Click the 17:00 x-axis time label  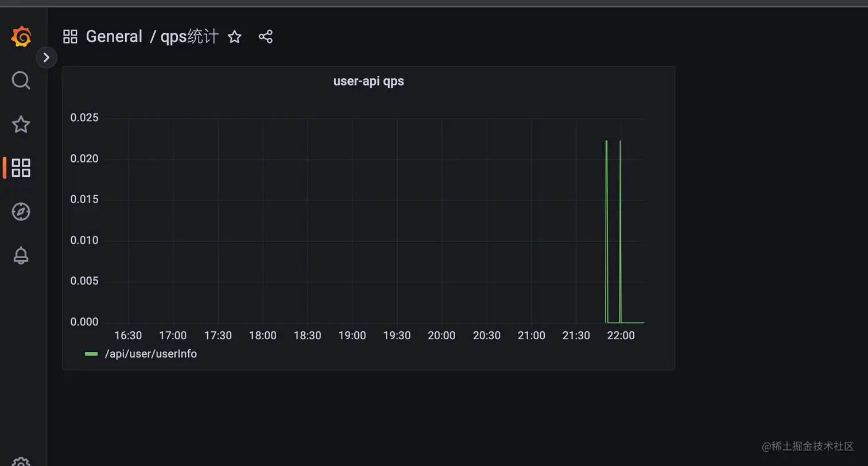tap(173, 336)
